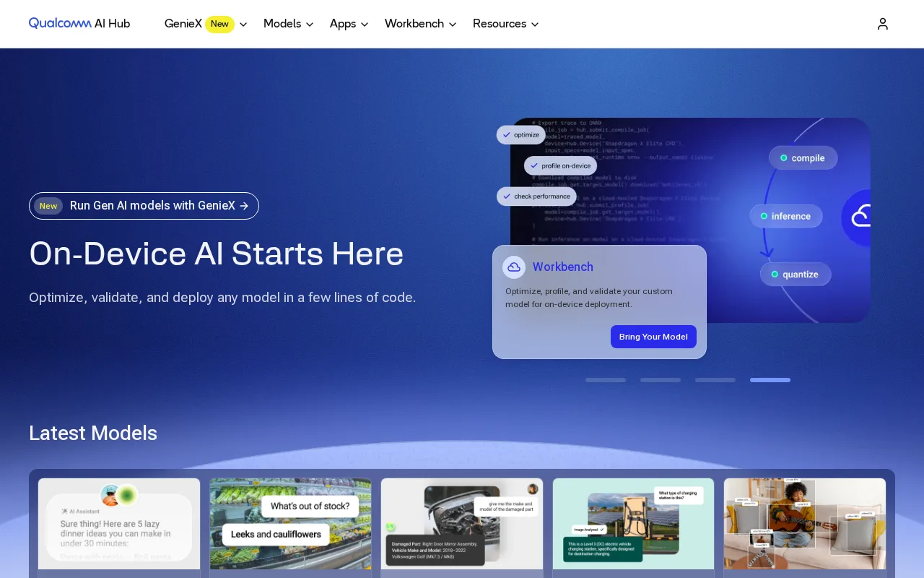The image size is (924, 578).
Task: Jump to the third carousel slide indicator
Action: (x=715, y=380)
